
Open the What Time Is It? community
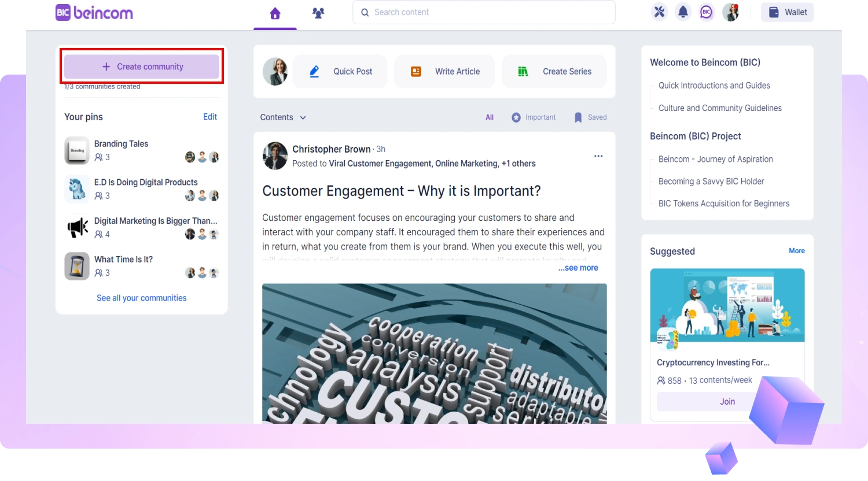(x=123, y=260)
